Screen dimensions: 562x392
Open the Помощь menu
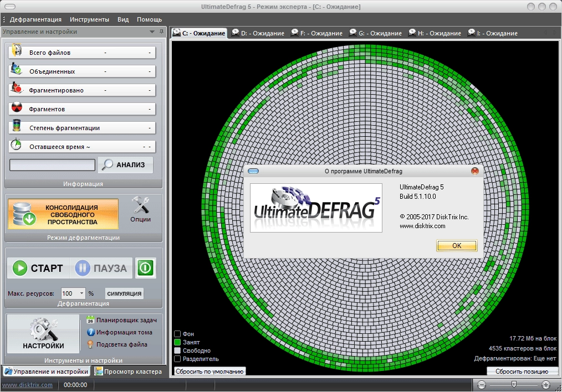click(150, 19)
